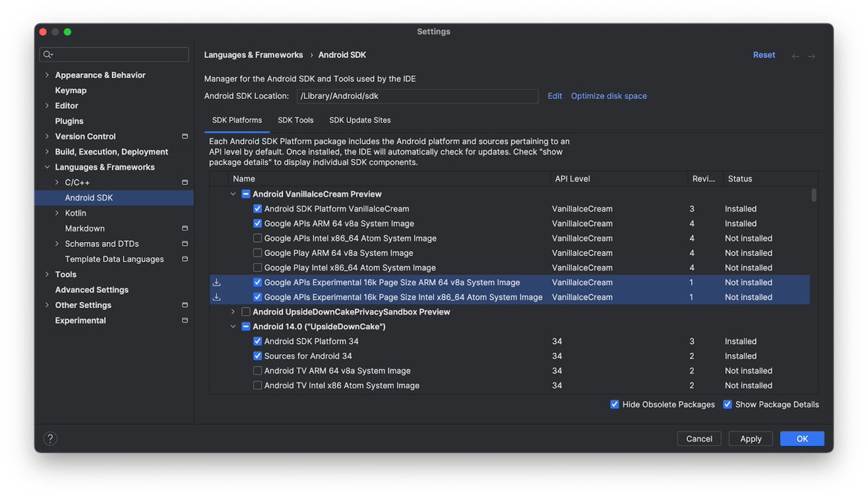Click Languages & Frameworks in the breadcrumb
868x498 pixels.
click(253, 55)
